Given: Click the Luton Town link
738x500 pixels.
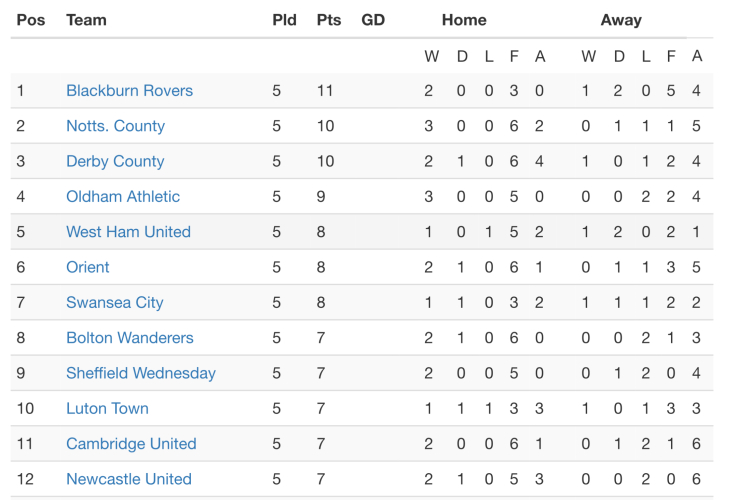Looking at the screenshot, I should click(107, 408).
